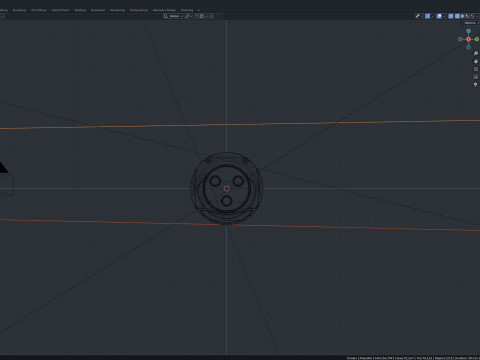Switch to the Sculpting workspace tab
Image resolution: width=480 pixels, height=360 pixels.
19,10
